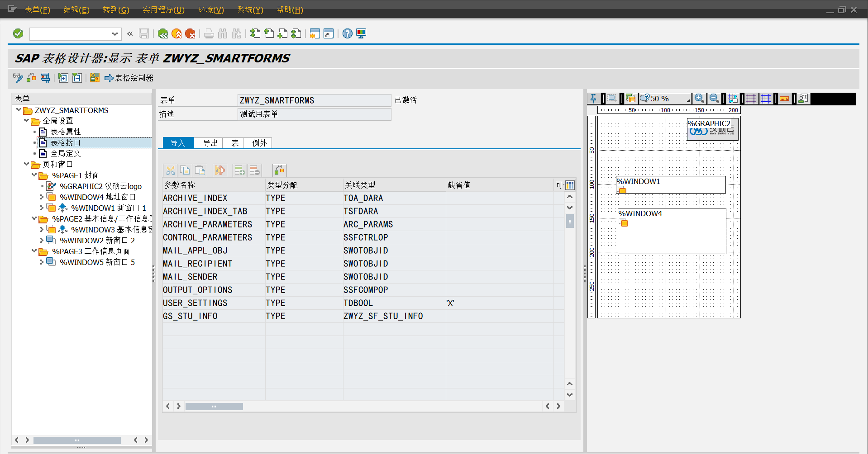The width and height of the screenshot is (868, 454).
Task: Open the 环境(V) menu
Action: click(x=211, y=9)
